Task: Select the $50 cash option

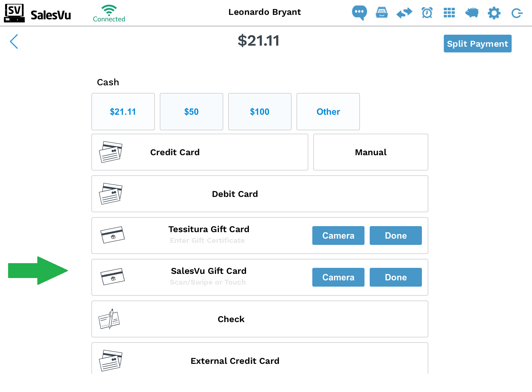Action: pyautogui.click(x=192, y=112)
